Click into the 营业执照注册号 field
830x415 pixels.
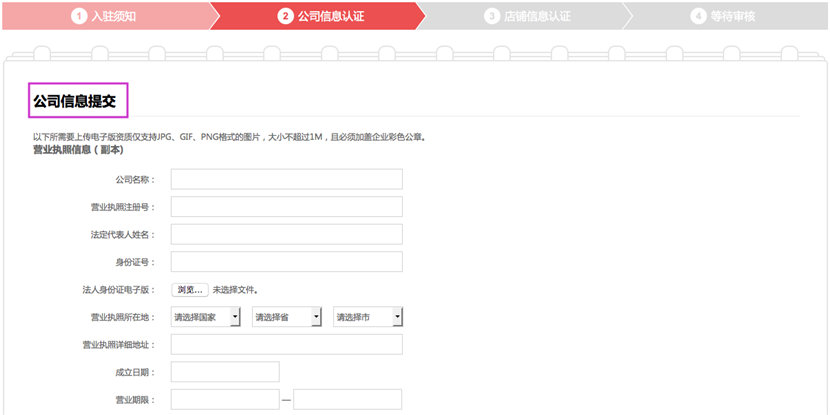(286, 206)
